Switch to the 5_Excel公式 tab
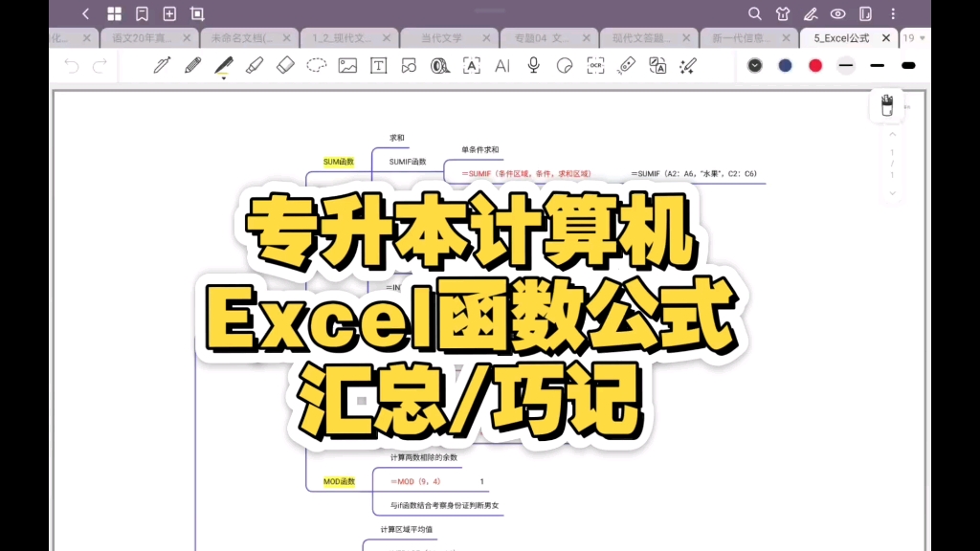Viewport: 980px width, 551px height. pos(839,38)
